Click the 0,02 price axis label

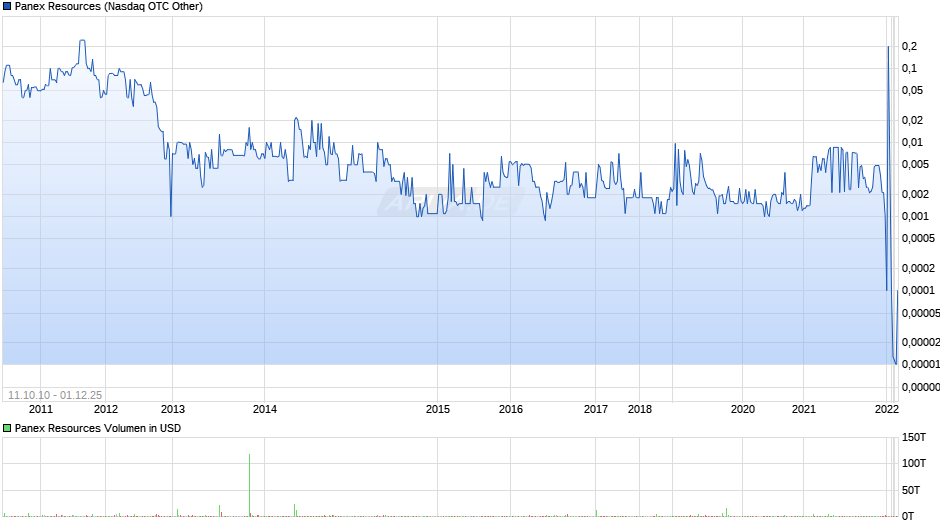point(912,120)
